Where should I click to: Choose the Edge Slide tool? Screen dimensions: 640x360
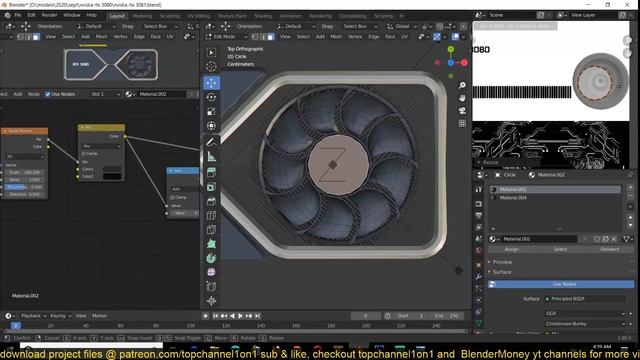(x=211, y=287)
